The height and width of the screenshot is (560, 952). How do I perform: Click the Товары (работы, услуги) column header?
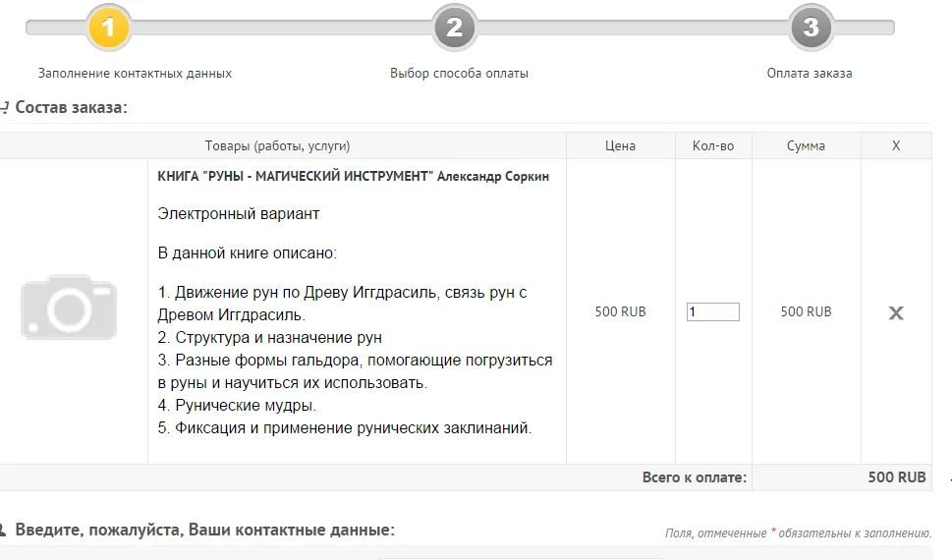277,145
